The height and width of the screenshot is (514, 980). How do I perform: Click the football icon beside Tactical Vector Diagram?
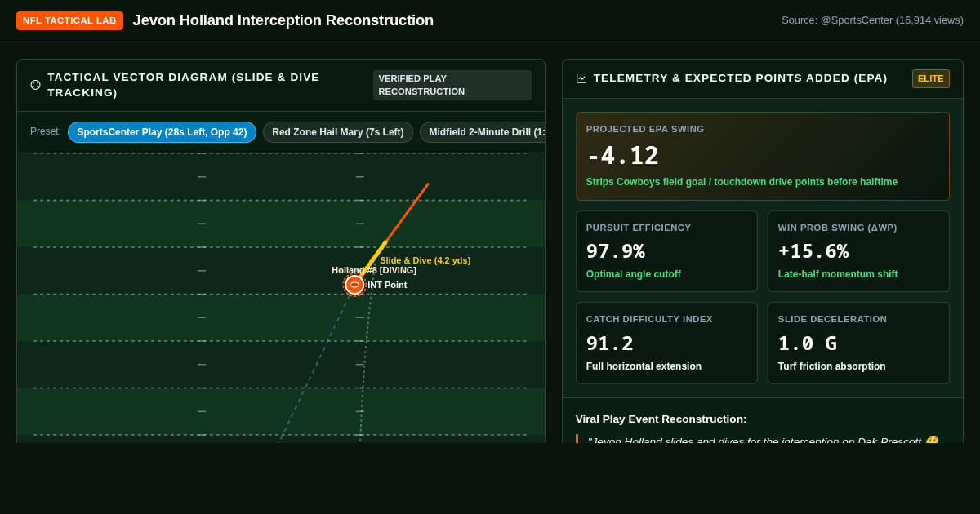(35, 85)
